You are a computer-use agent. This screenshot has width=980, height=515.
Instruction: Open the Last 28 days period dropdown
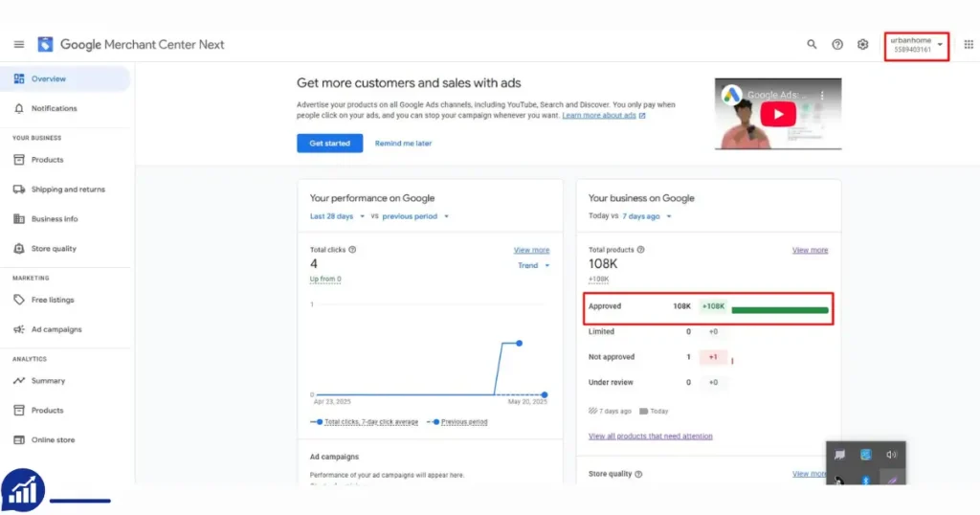[337, 216]
